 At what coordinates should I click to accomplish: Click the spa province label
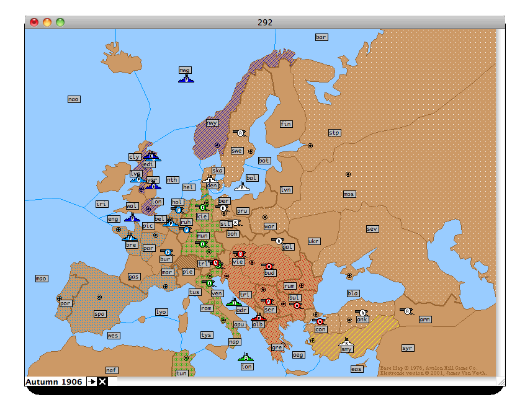click(x=99, y=313)
